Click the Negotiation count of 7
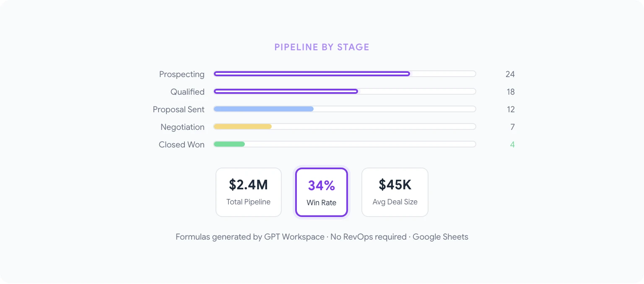Screen dimensions: 644x284 tap(512, 127)
